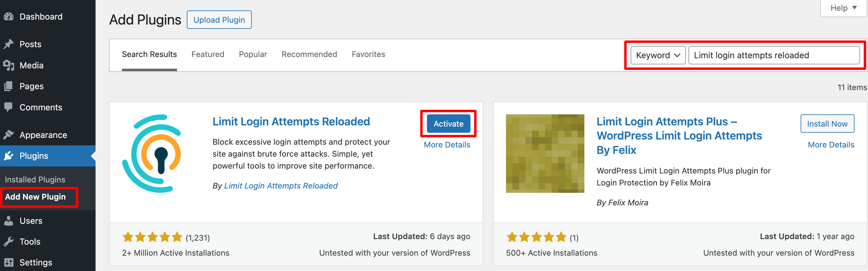Click the Comments speech bubble icon
Image resolution: width=868 pixels, height=271 pixels.
pyautogui.click(x=9, y=107)
